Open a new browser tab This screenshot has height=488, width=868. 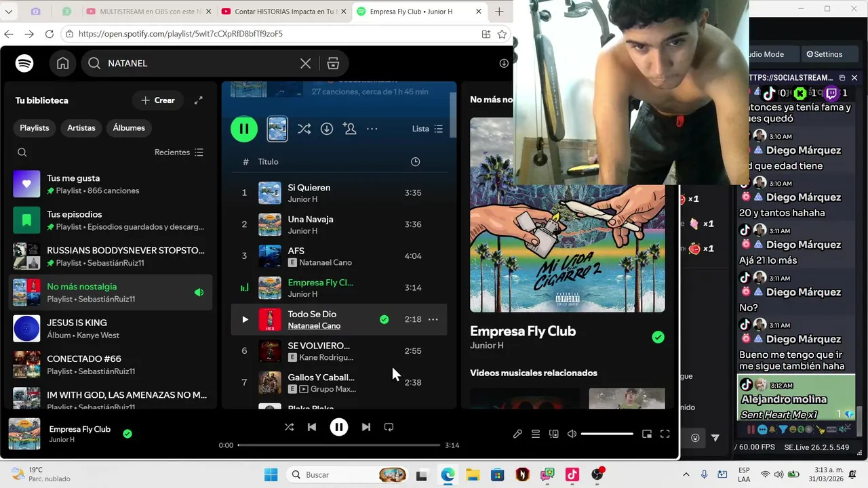(499, 12)
